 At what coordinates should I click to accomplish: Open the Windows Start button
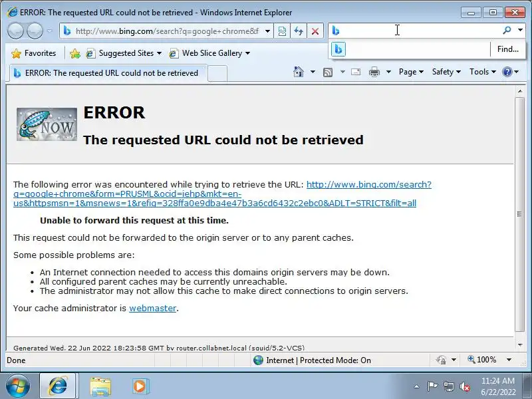pyautogui.click(x=17, y=386)
